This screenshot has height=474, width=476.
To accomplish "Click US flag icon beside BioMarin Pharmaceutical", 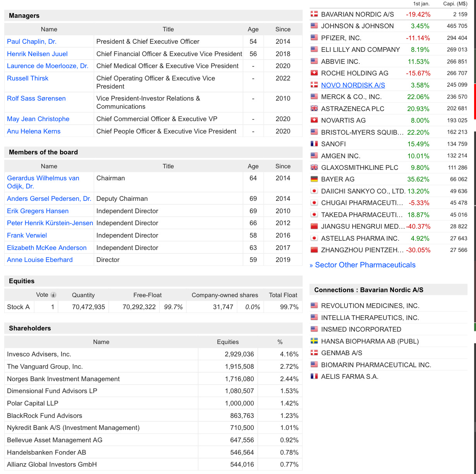I will tap(314, 365).
